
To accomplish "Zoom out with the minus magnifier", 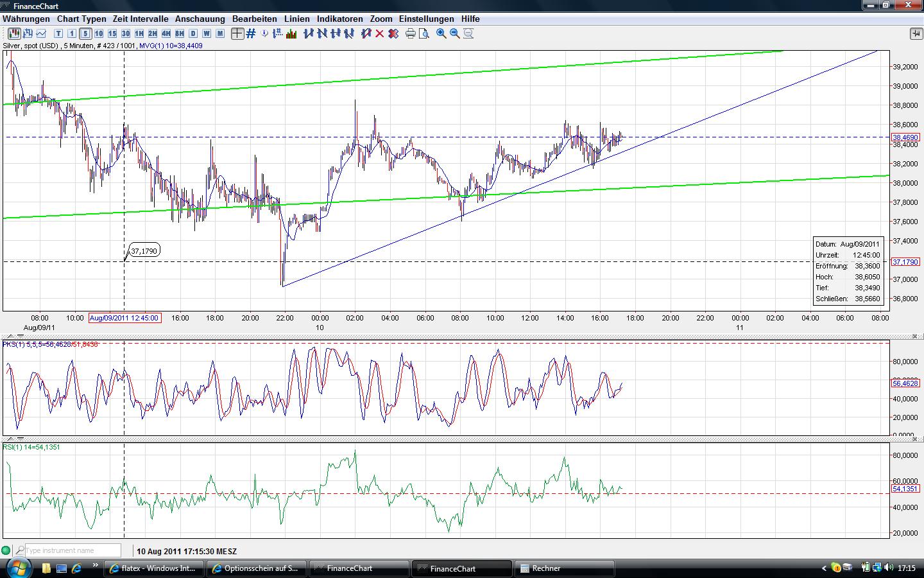I will point(455,33).
